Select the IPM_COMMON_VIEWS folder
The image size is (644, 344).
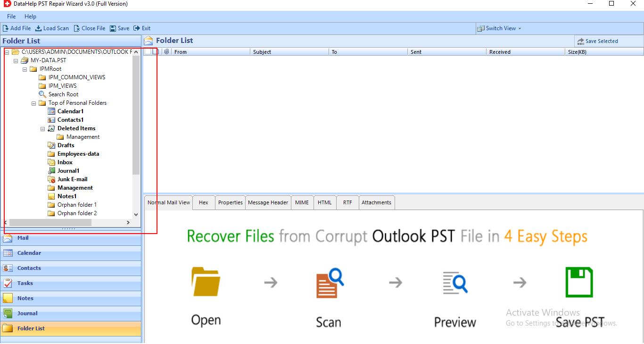pyautogui.click(x=77, y=77)
